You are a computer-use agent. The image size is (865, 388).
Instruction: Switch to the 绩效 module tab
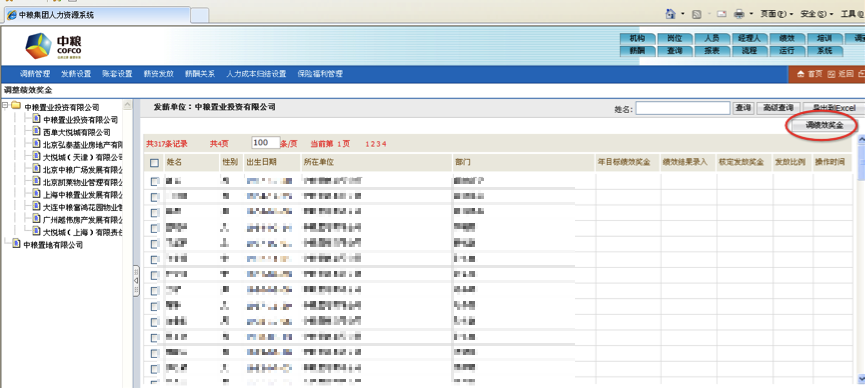[787, 39]
